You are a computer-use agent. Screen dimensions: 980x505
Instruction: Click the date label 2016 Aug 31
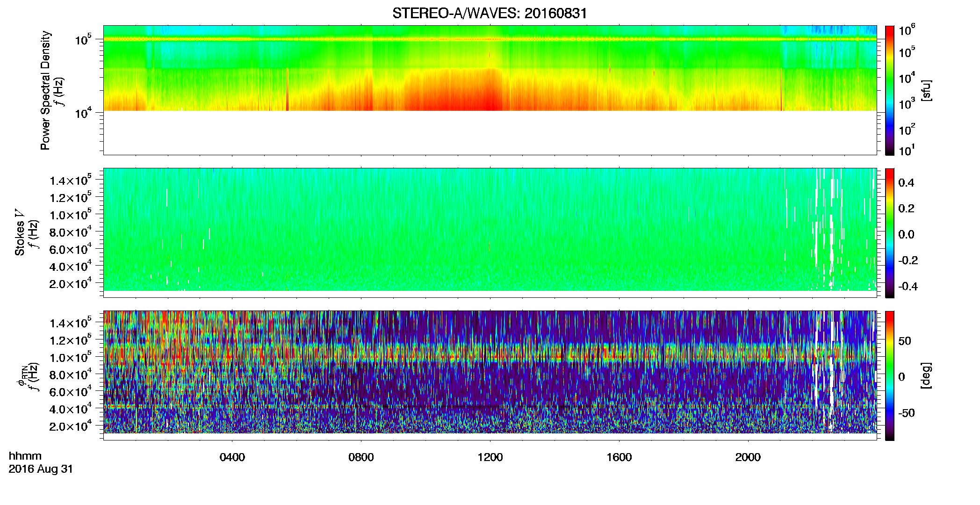click(41, 469)
